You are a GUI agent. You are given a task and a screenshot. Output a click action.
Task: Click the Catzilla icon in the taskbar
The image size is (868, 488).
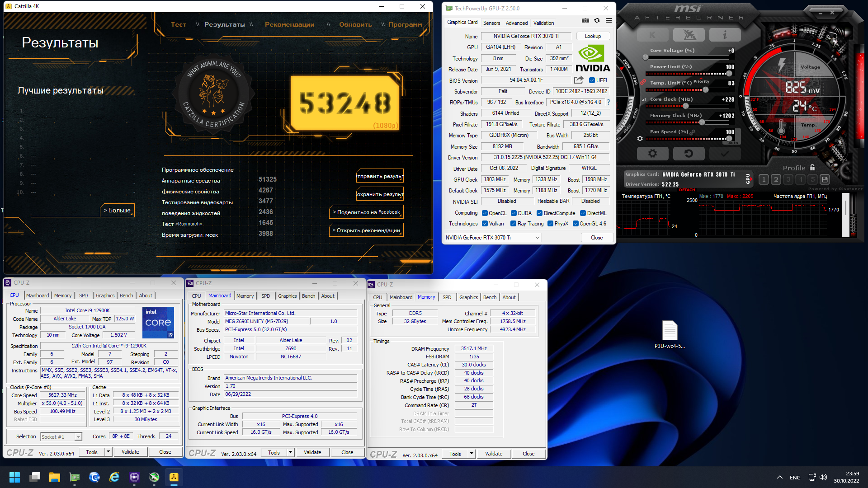[174, 477]
